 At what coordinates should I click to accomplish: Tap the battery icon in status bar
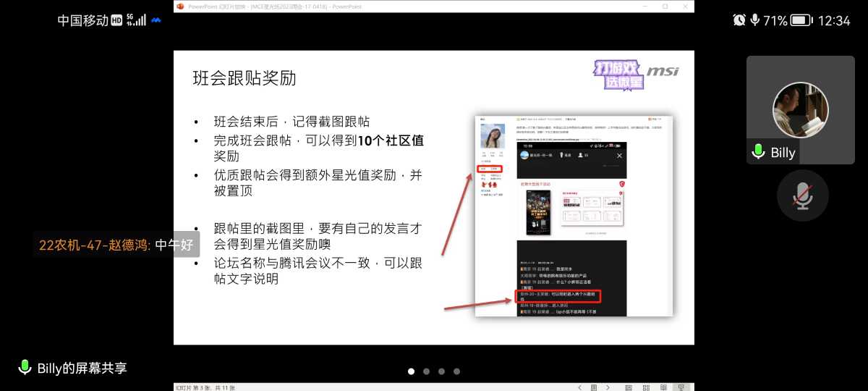point(801,20)
